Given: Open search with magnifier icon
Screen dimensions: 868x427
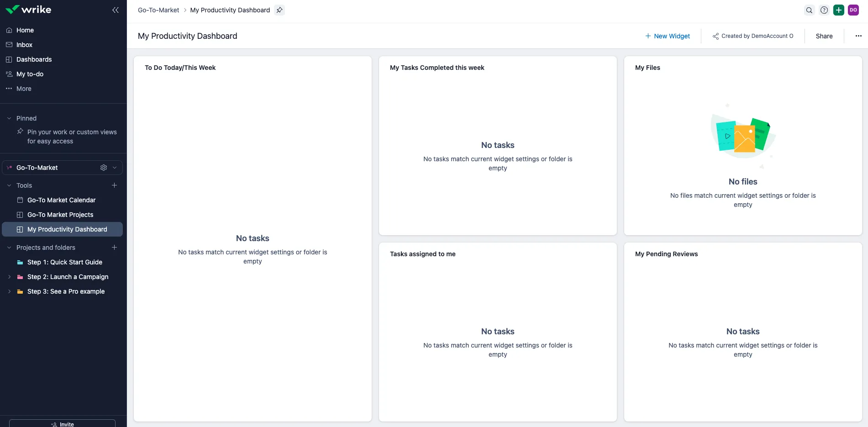Looking at the screenshot, I should 809,10.
